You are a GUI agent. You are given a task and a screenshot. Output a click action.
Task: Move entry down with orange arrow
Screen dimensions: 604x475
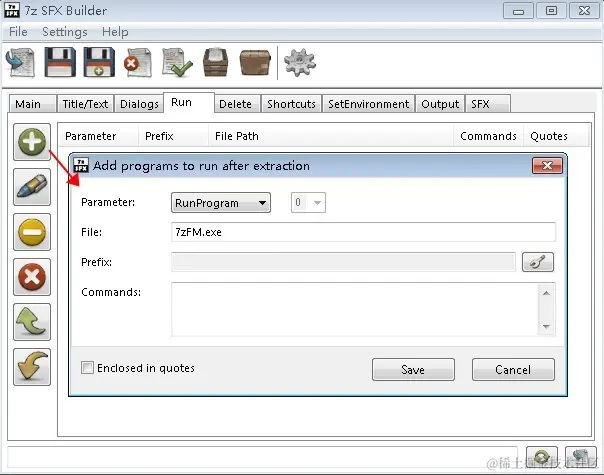pos(32,367)
